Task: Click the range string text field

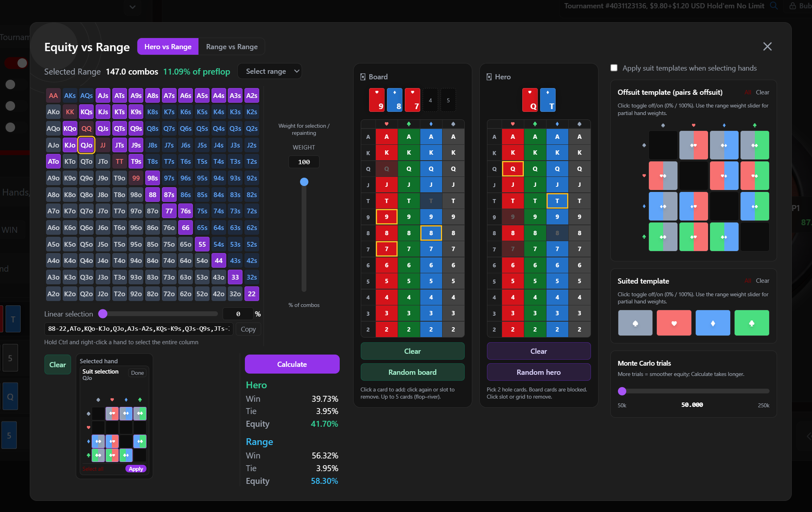Action: 139,329
